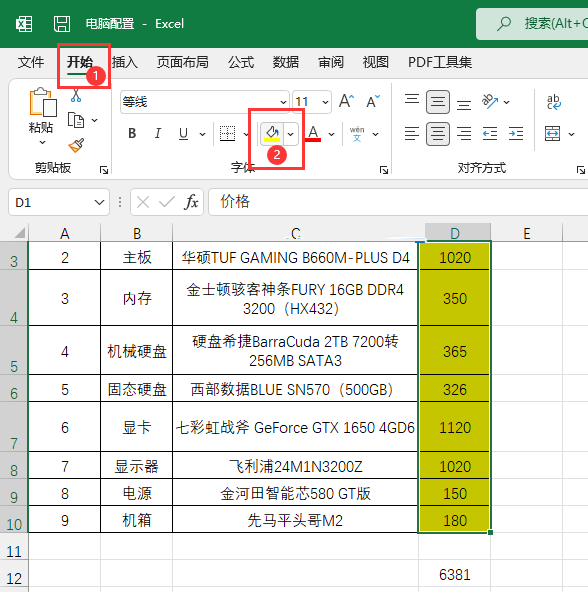Open alignment group dialog launcher
The image size is (588, 592).
581,170
